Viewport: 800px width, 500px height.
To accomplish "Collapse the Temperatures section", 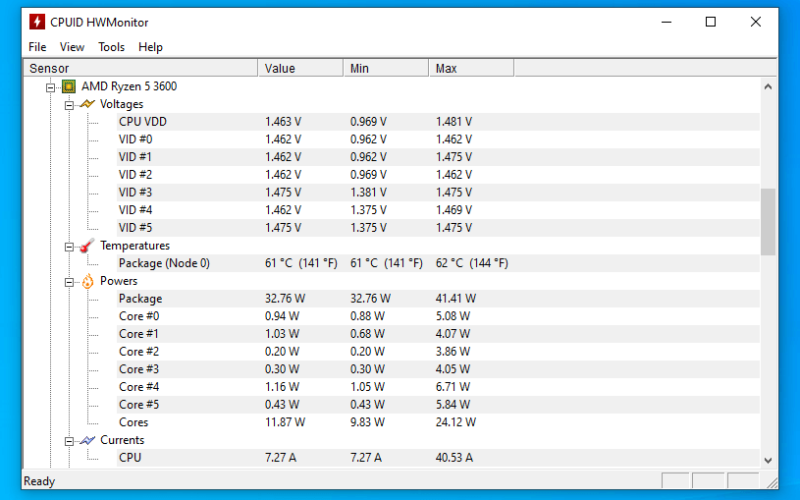I will [69, 247].
